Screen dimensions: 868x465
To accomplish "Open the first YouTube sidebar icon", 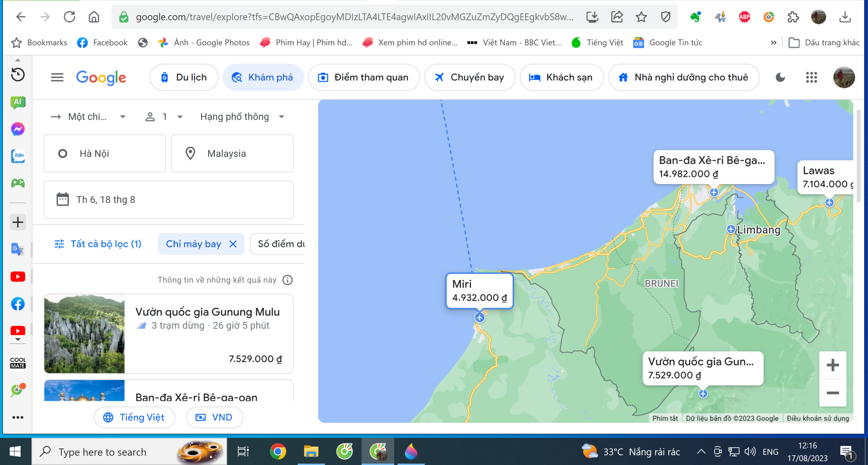I will tap(18, 277).
